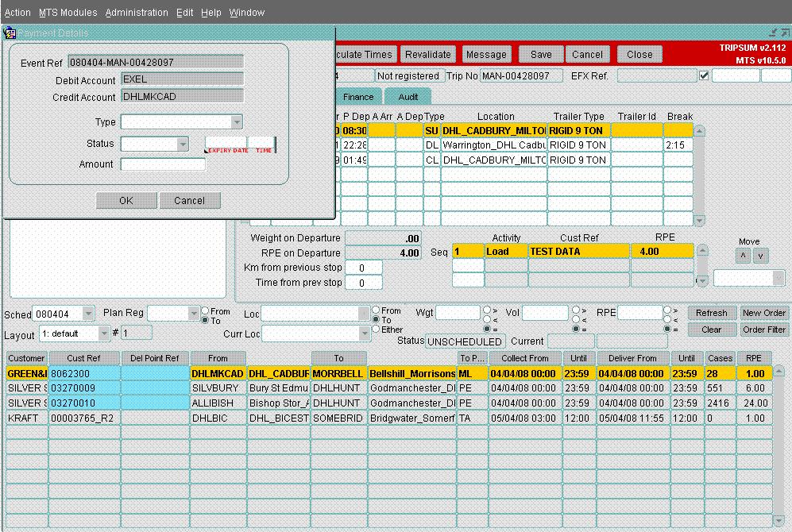792x532 pixels.
Task: Click the orders grid scroll-down arrow
Action: [778, 520]
